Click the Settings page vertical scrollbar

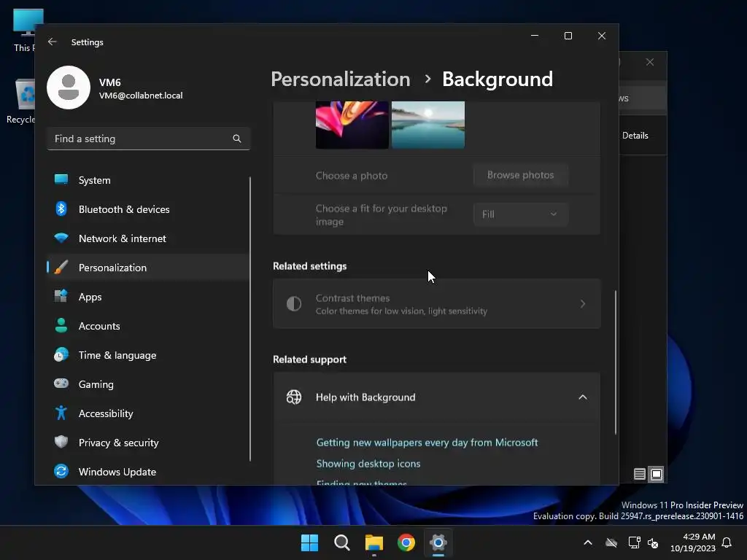[x=616, y=362]
